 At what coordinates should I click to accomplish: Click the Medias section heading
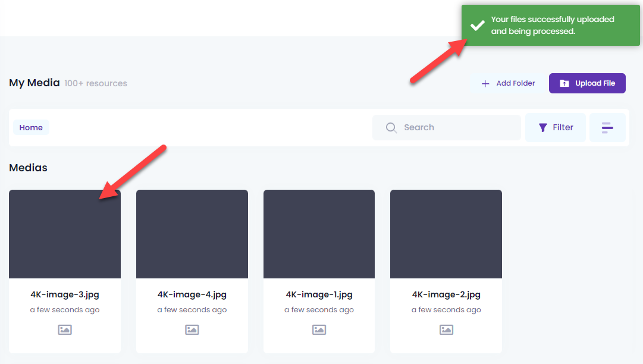[x=29, y=168]
